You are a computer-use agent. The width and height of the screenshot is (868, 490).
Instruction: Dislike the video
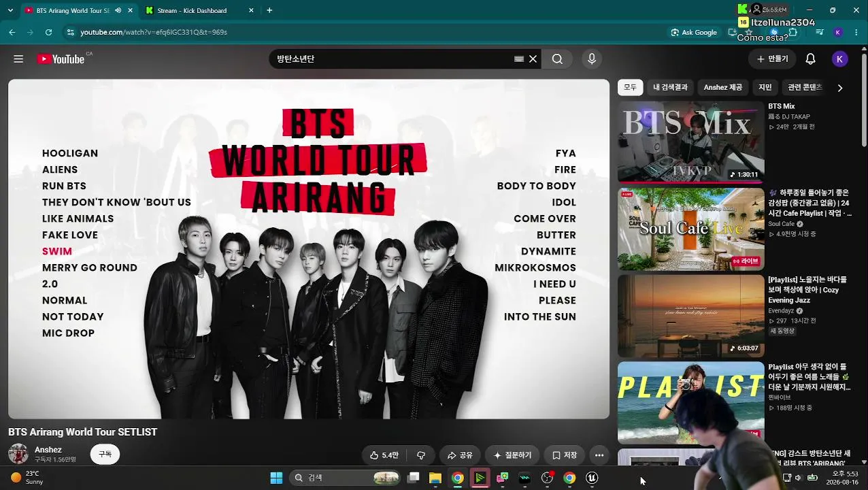[x=421, y=455]
